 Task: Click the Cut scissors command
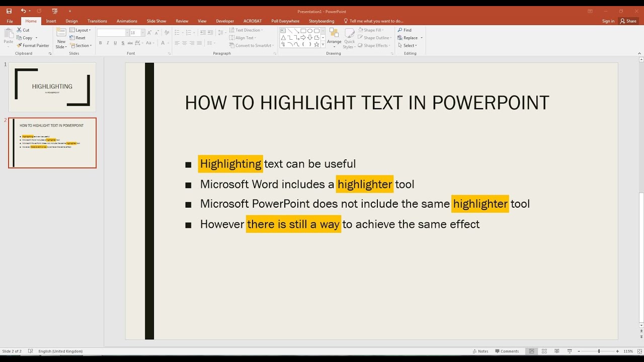point(23,30)
